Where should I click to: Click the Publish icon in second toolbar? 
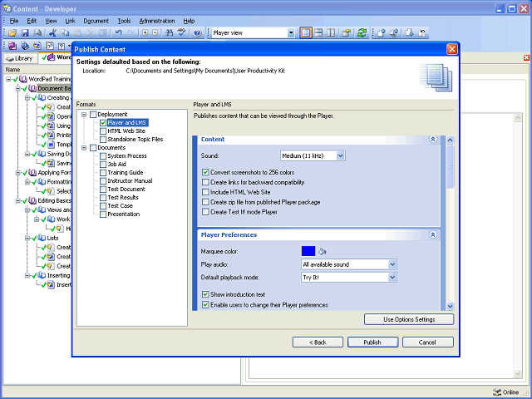point(25,46)
